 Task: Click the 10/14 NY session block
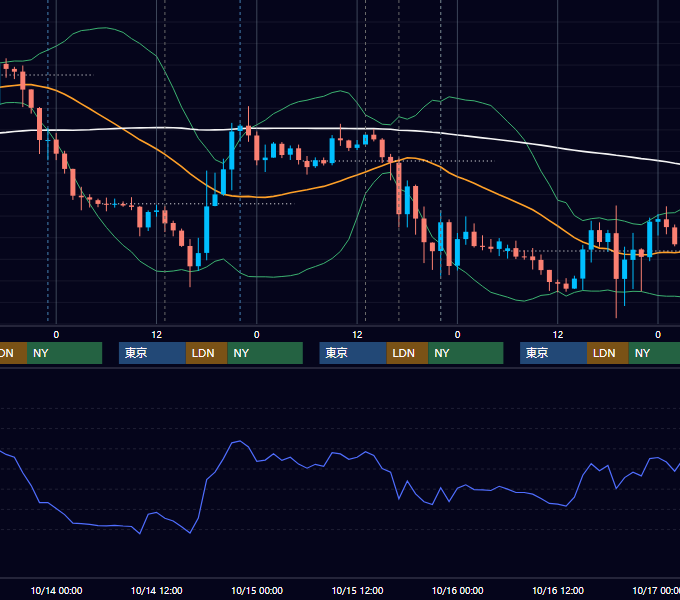[x=265, y=353]
